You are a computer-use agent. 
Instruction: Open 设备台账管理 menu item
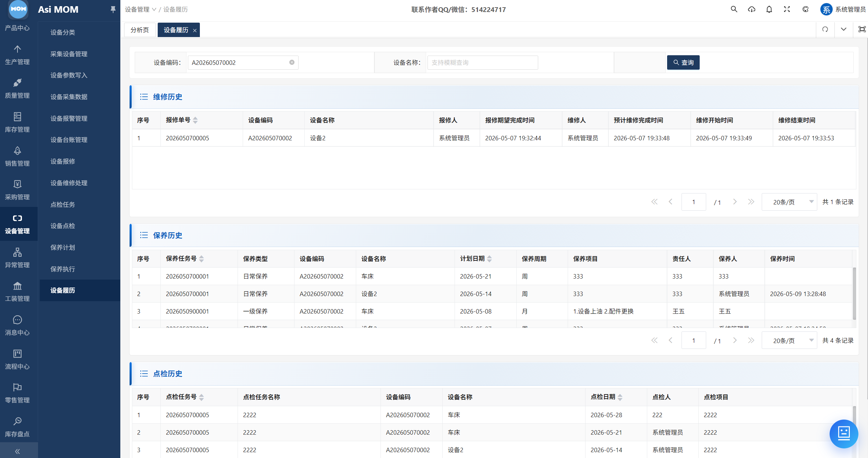tap(69, 140)
